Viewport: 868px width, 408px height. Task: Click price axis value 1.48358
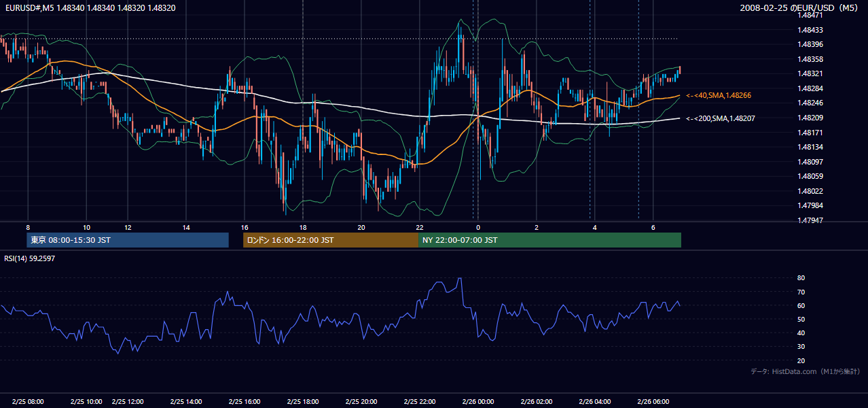tap(810, 59)
